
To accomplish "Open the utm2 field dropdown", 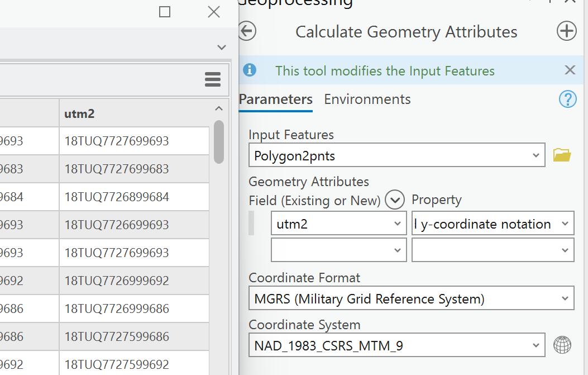I will 397,224.
